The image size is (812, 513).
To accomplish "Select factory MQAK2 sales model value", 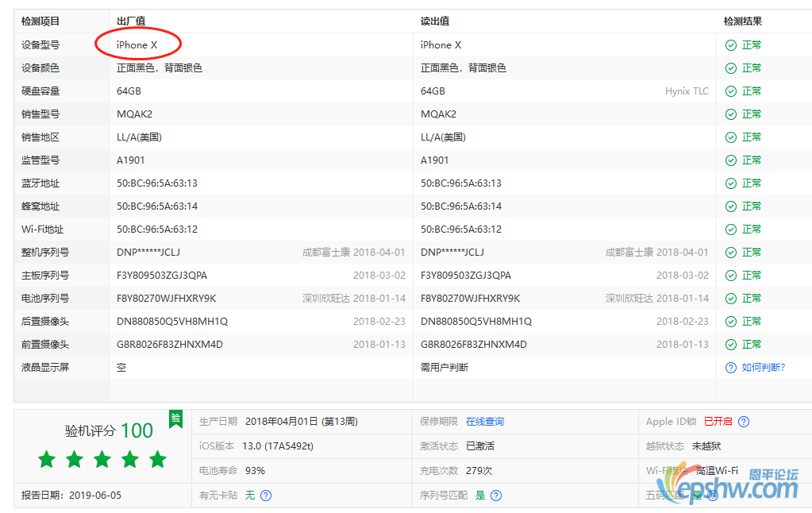I will 134,114.
